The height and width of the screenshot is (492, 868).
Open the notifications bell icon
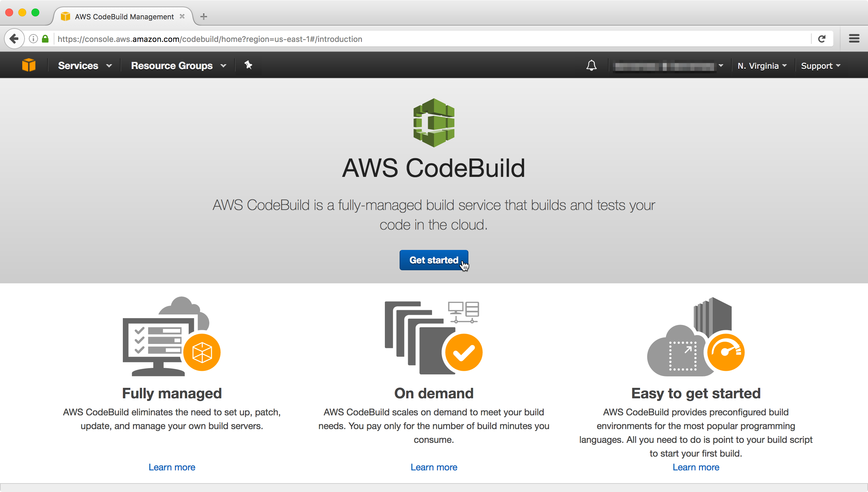pyautogui.click(x=591, y=65)
